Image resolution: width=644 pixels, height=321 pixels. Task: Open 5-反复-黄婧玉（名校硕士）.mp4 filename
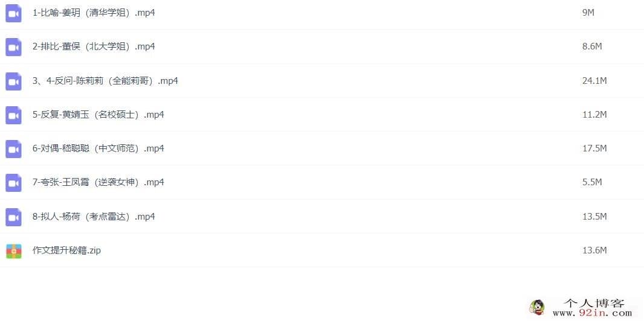[98, 115]
